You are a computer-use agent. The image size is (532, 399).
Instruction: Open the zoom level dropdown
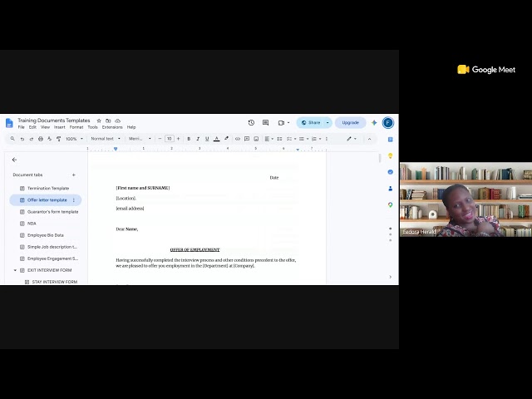[x=74, y=139]
